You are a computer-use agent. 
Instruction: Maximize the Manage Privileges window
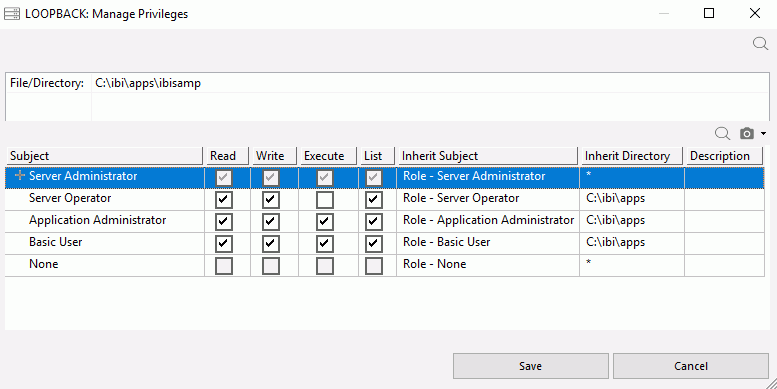(x=709, y=13)
